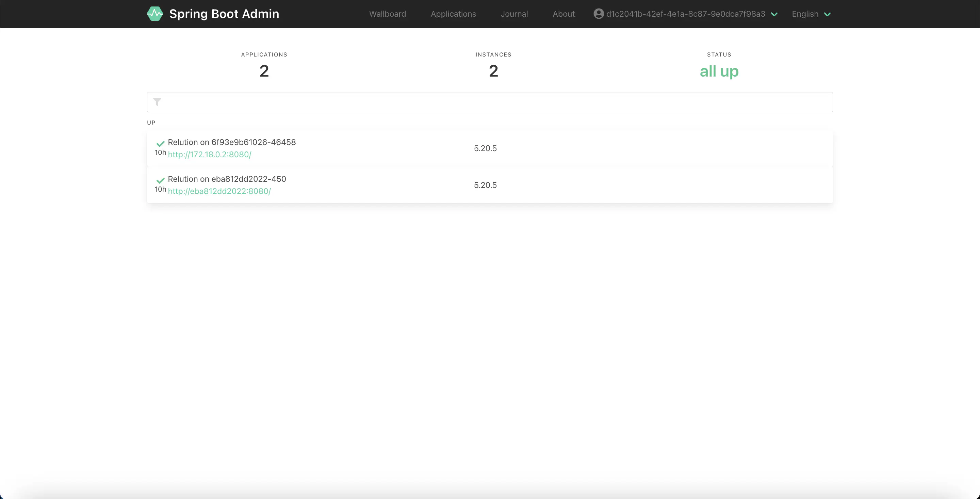Screen dimensions: 980x499
Task: Click the Applications count 2
Action: tap(264, 71)
